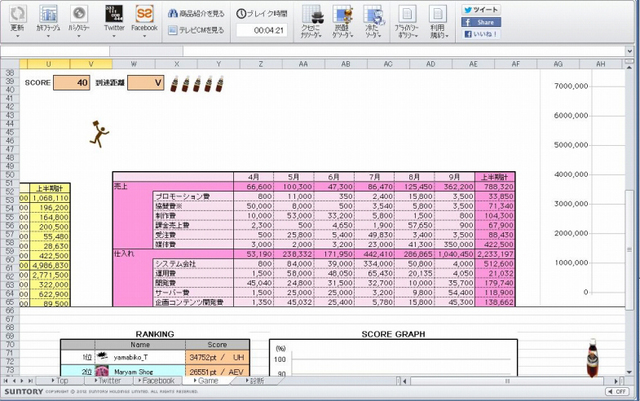Click the camouflage spreadsheet icon
The height and width of the screenshot is (401, 640).
[x=48, y=15]
